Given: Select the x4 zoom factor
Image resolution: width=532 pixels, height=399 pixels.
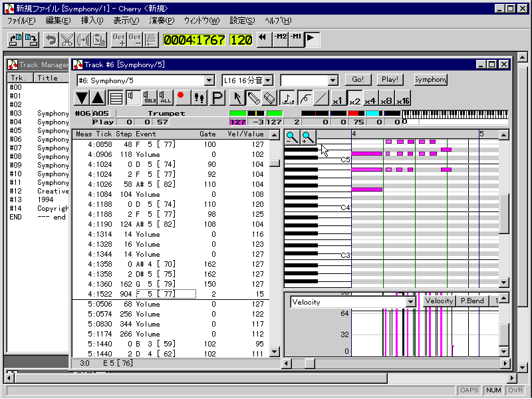Looking at the screenshot, I should pos(370,98).
